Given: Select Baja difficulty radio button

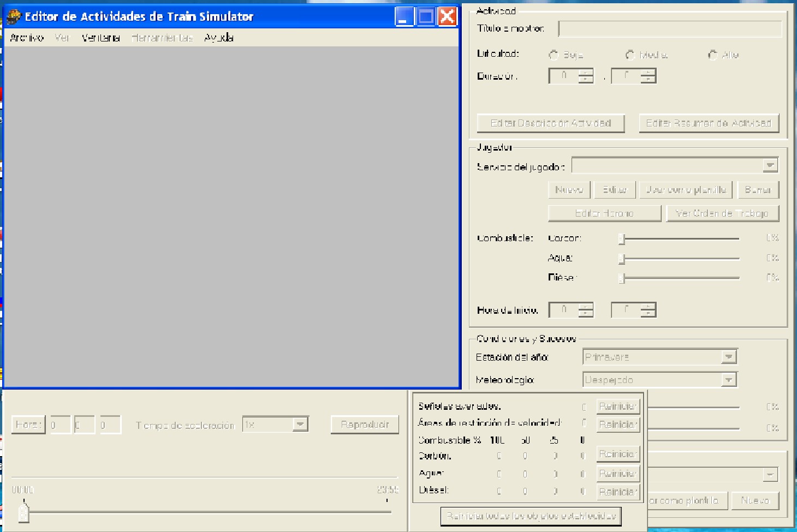Looking at the screenshot, I should click(x=554, y=55).
